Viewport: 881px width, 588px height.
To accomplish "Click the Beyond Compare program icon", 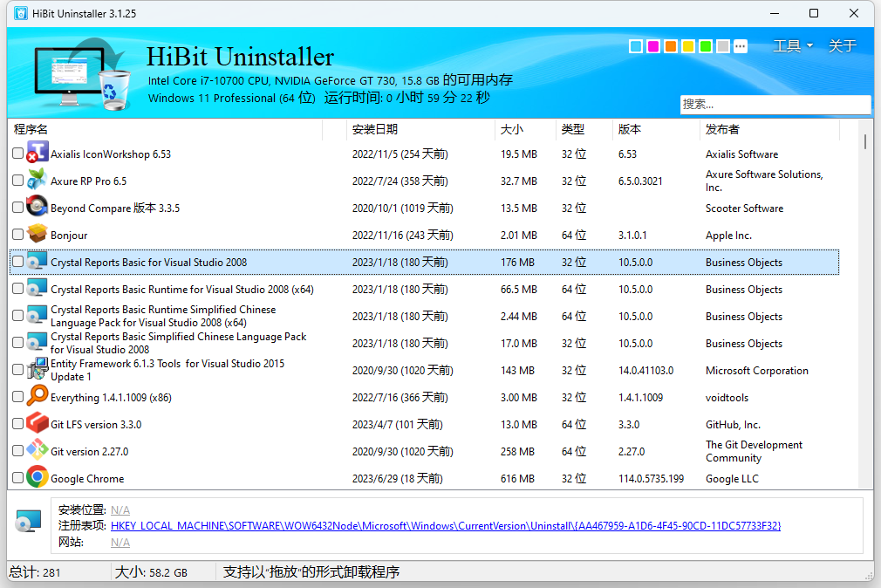I will click(38, 206).
